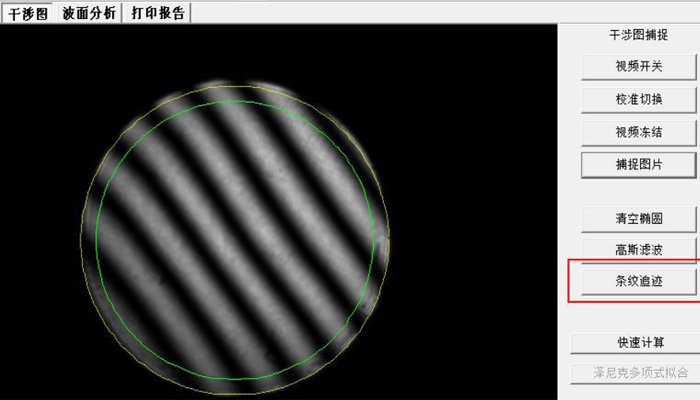This screenshot has width=700, height=400.
Task: Open the 打印报告 tab
Action: (x=158, y=13)
